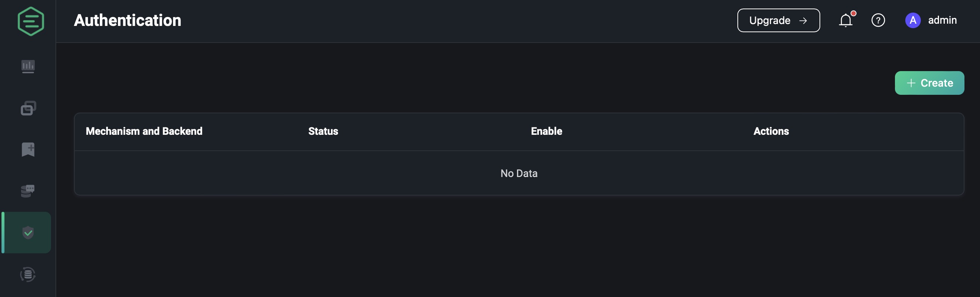Click the Create button
Image resolution: width=980 pixels, height=297 pixels.
[x=929, y=83]
